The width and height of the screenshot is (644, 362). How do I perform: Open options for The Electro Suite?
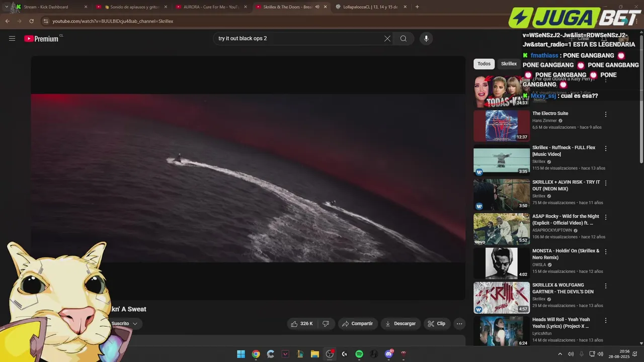pyautogui.click(x=606, y=114)
